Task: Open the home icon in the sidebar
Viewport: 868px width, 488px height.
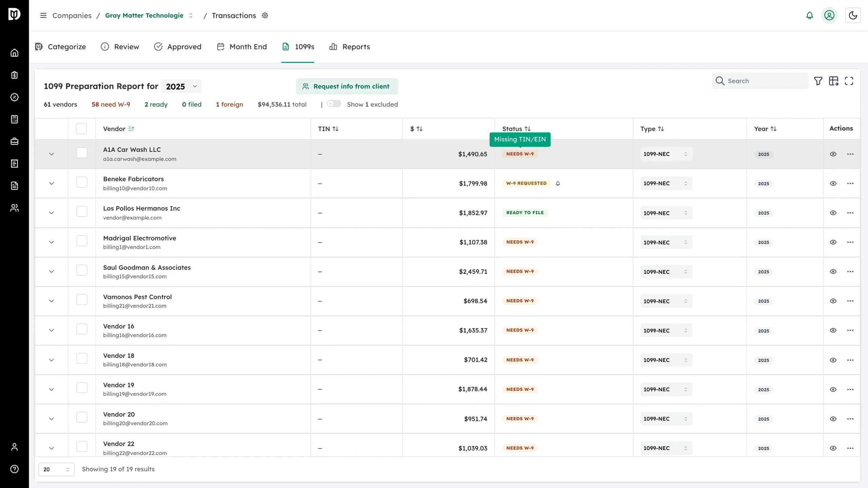Action: point(14,53)
